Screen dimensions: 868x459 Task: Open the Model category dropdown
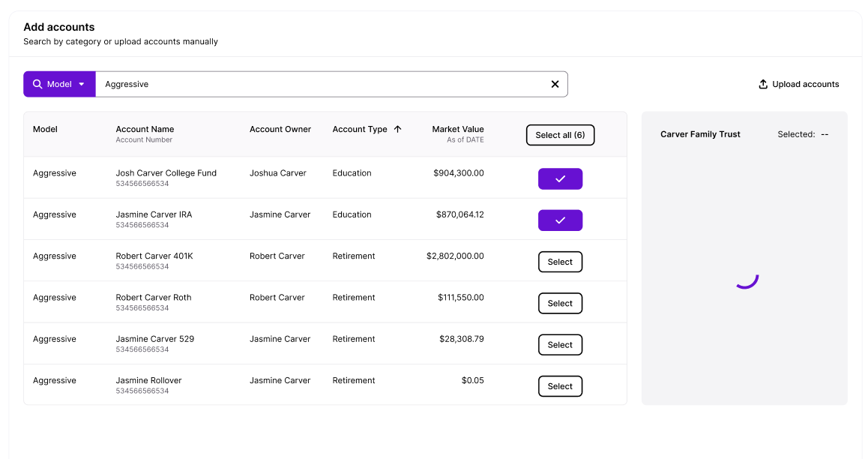[59, 85]
